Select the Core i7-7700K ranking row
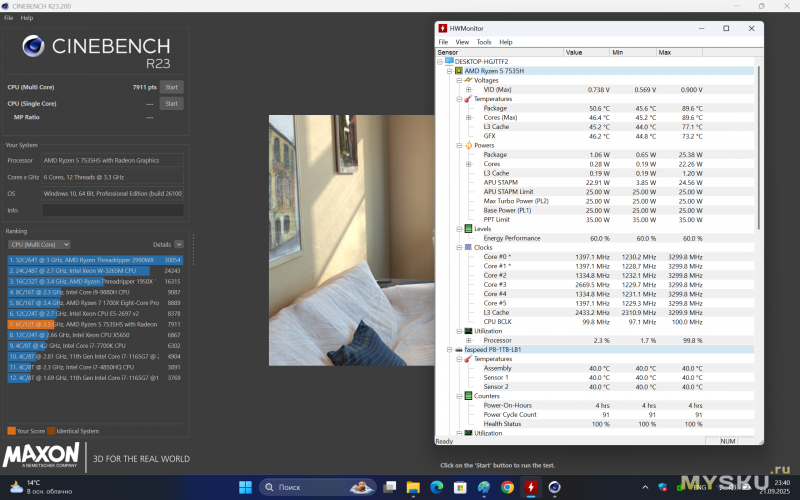This screenshot has width=800, height=500. pyautogui.click(x=95, y=346)
